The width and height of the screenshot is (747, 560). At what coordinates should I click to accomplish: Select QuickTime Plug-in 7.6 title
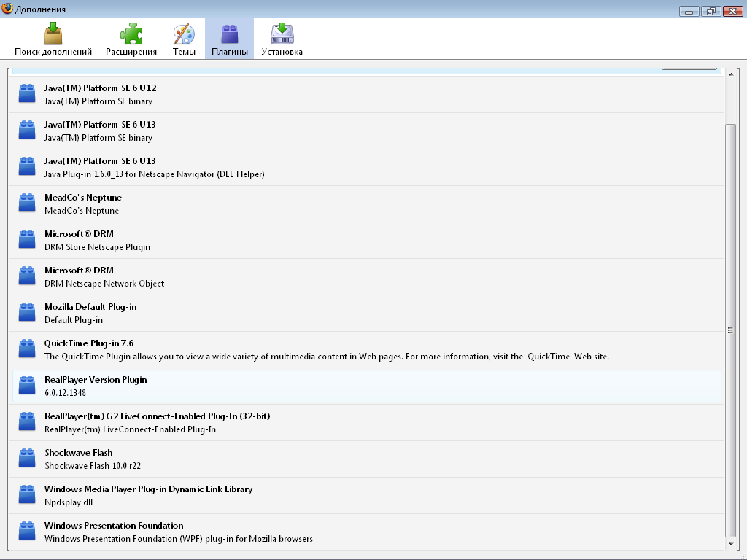[88, 343]
